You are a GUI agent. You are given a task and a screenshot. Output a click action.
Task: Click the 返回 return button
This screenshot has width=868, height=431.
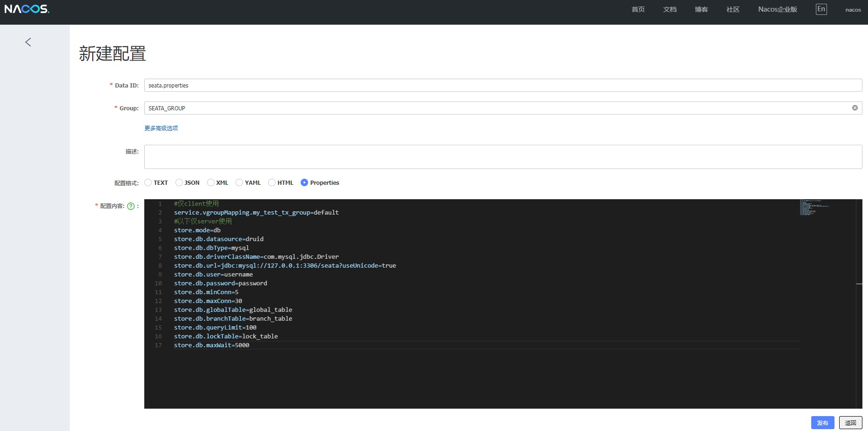[x=850, y=423]
